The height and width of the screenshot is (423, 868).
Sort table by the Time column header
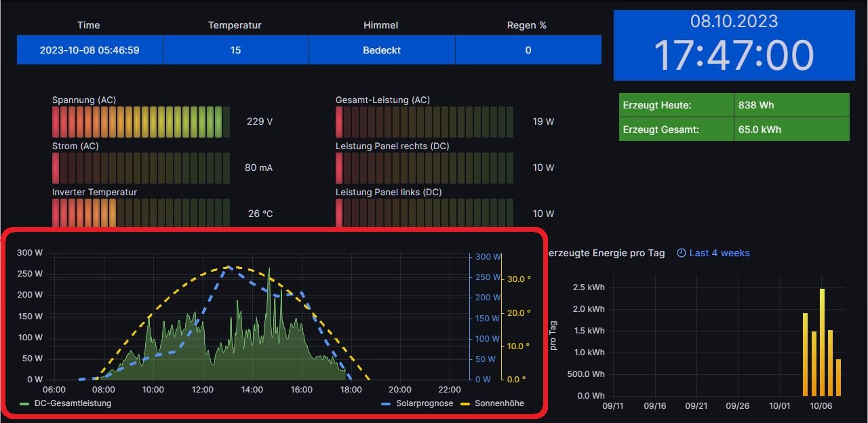(x=89, y=25)
